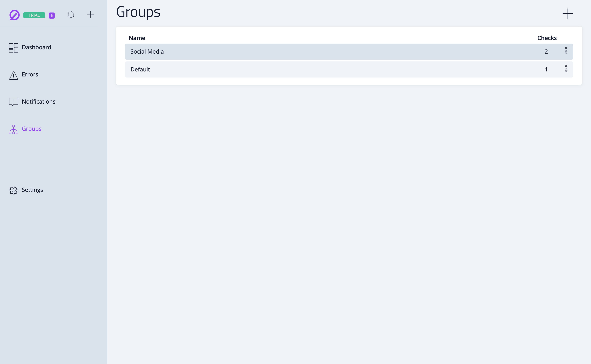Click the green TRIAL badge
The image size is (591, 364).
click(34, 15)
